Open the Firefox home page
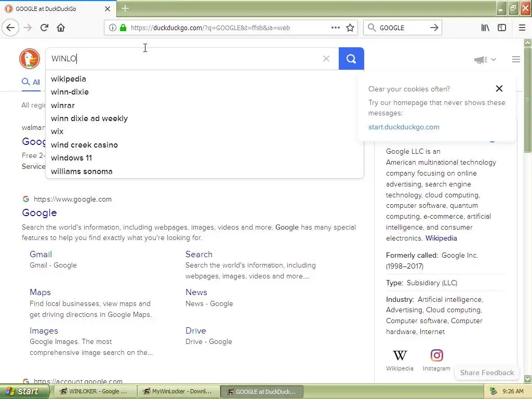Viewport: 532px width, 399px height. 61,28
